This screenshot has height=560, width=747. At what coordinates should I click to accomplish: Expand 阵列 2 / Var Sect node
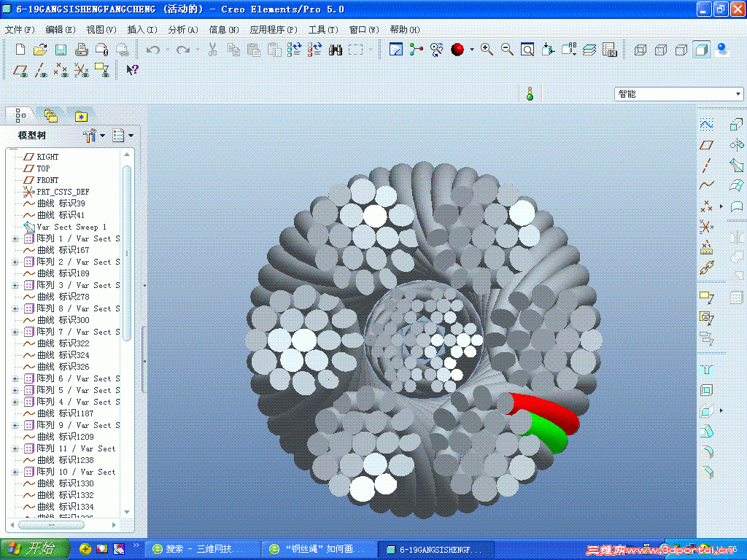pyautogui.click(x=15, y=262)
